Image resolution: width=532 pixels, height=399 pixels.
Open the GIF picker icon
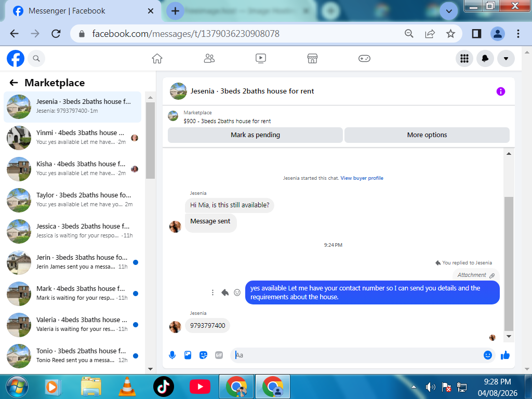tap(219, 355)
